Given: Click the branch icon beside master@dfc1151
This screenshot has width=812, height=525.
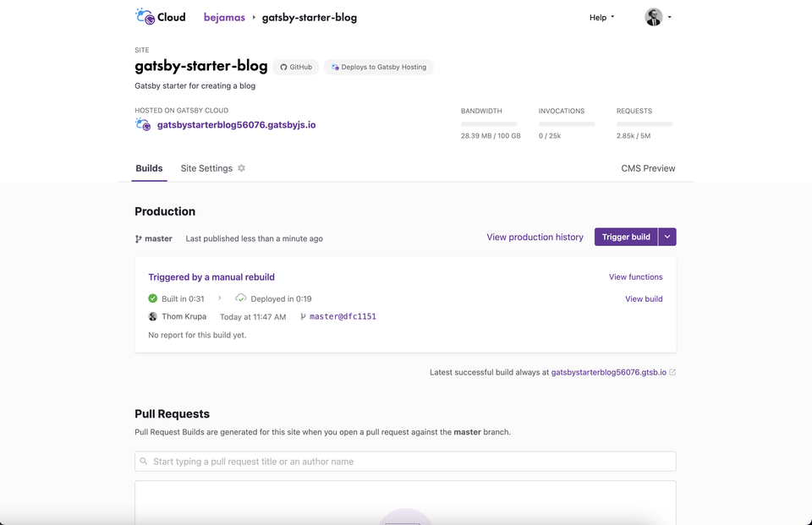Looking at the screenshot, I should click(x=303, y=316).
